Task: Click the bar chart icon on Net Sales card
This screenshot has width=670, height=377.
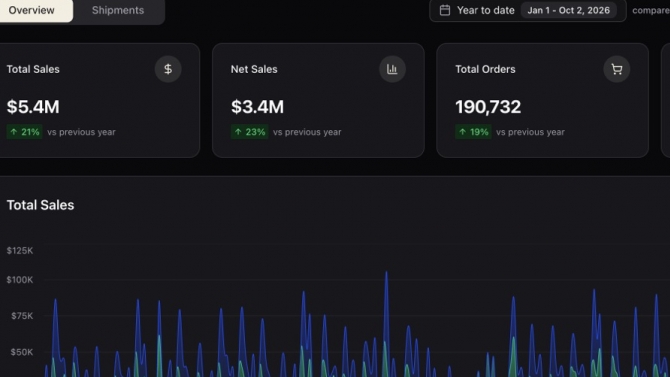Action: click(x=392, y=69)
